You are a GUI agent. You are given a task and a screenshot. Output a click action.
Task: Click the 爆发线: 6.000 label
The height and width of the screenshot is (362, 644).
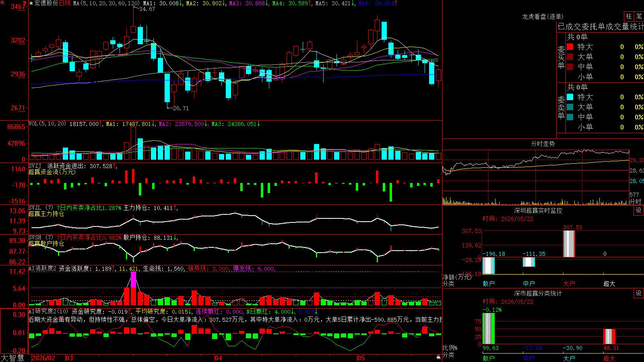click(254, 268)
